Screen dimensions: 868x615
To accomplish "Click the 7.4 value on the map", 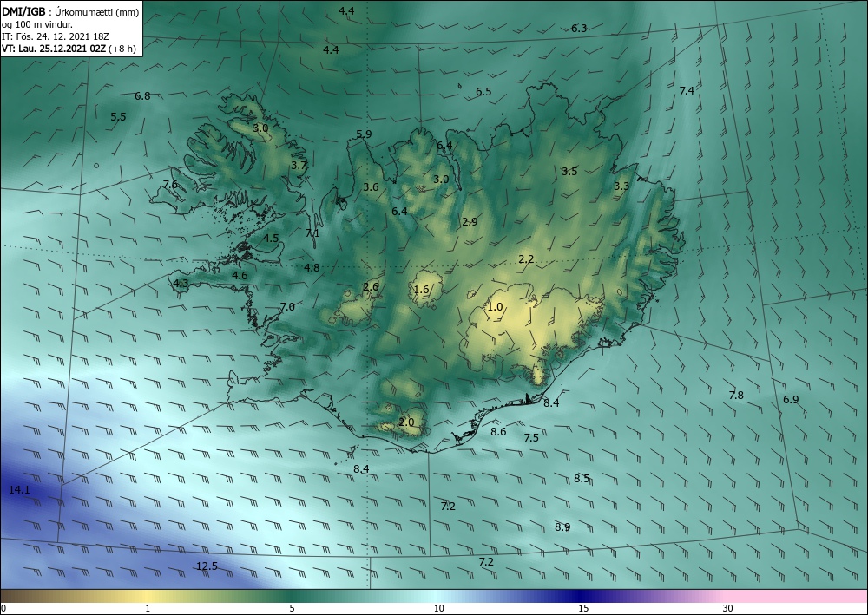I will [x=687, y=91].
